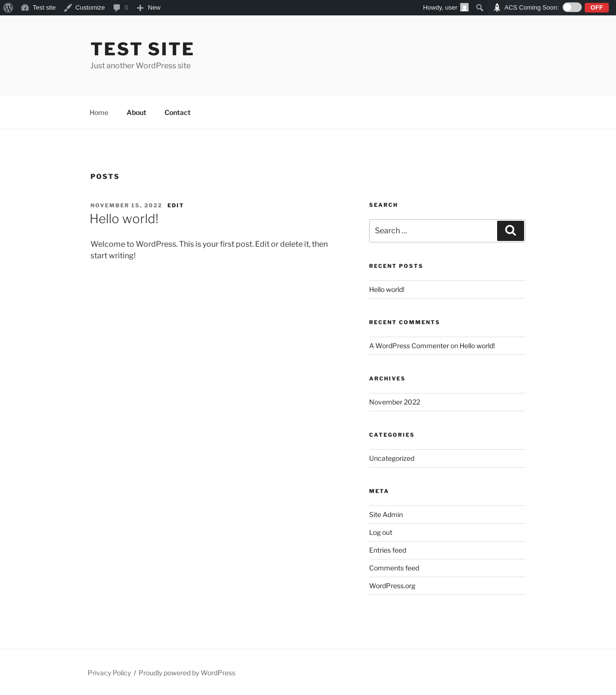This screenshot has height=695, width=616.
Task: Open the Hello world! post title
Action: (124, 219)
